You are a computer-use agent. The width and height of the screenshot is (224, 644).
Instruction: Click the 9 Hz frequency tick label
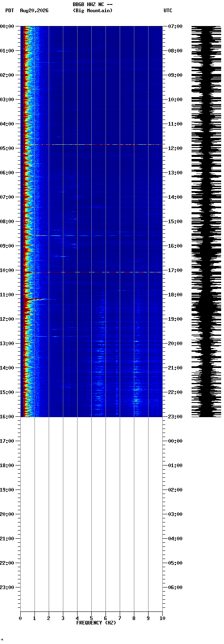coord(148,618)
